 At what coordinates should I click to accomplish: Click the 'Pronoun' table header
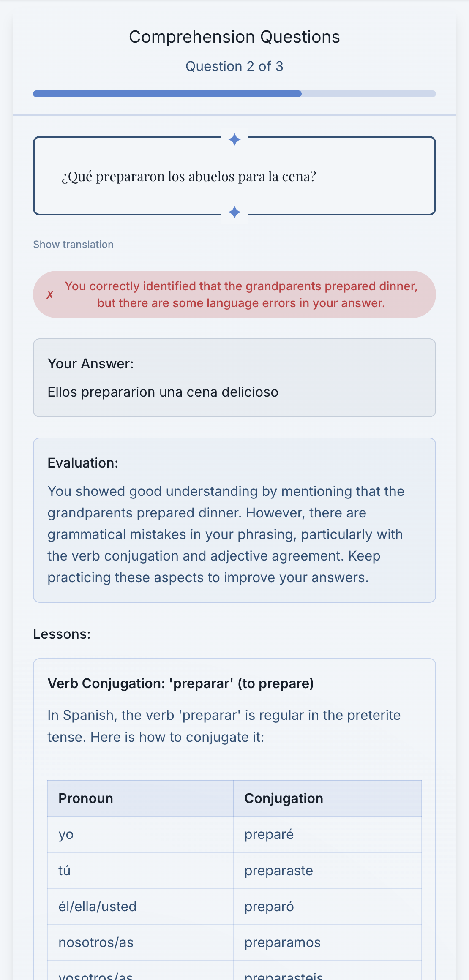coord(85,798)
